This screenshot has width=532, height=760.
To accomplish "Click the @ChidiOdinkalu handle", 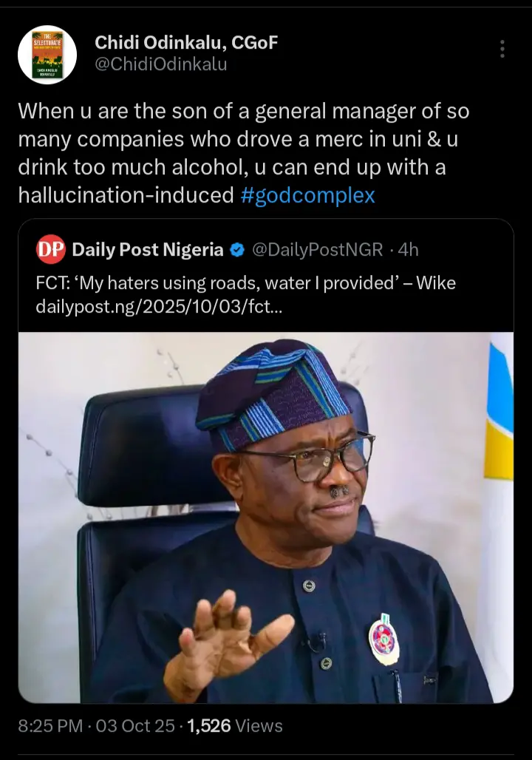I will pyautogui.click(x=160, y=64).
